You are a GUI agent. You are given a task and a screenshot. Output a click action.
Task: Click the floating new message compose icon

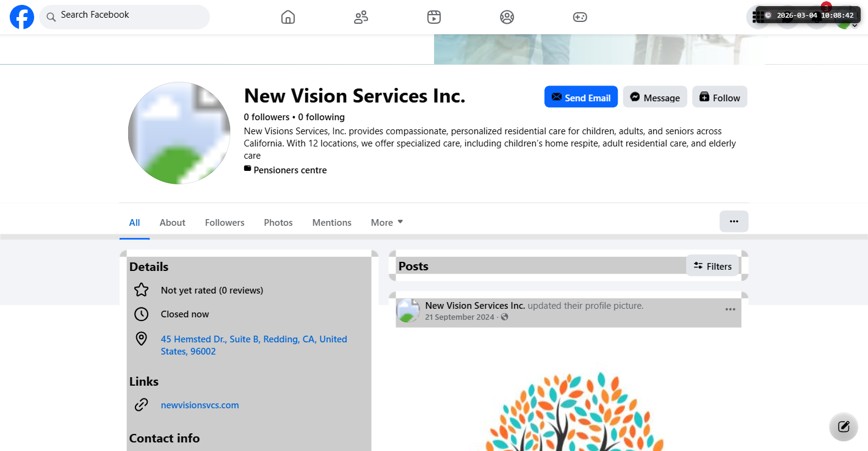pyautogui.click(x=844, y=427)
